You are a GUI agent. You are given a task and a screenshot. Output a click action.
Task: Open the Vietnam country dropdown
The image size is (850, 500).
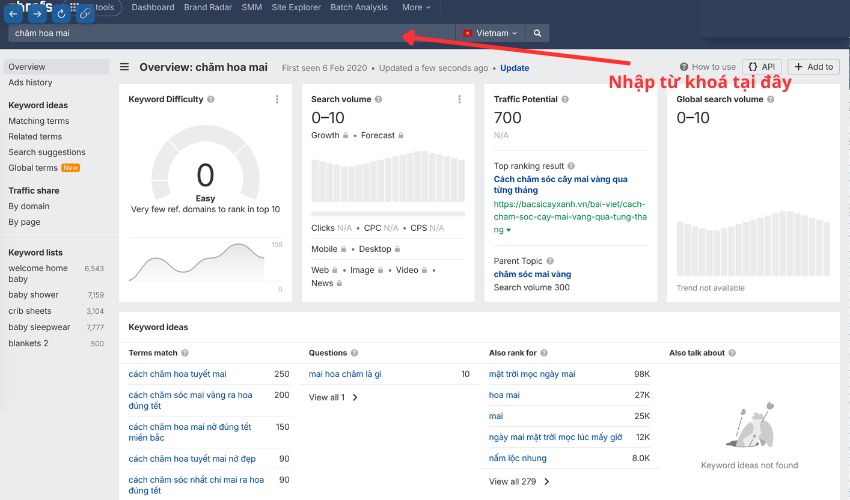coord(490,33)
